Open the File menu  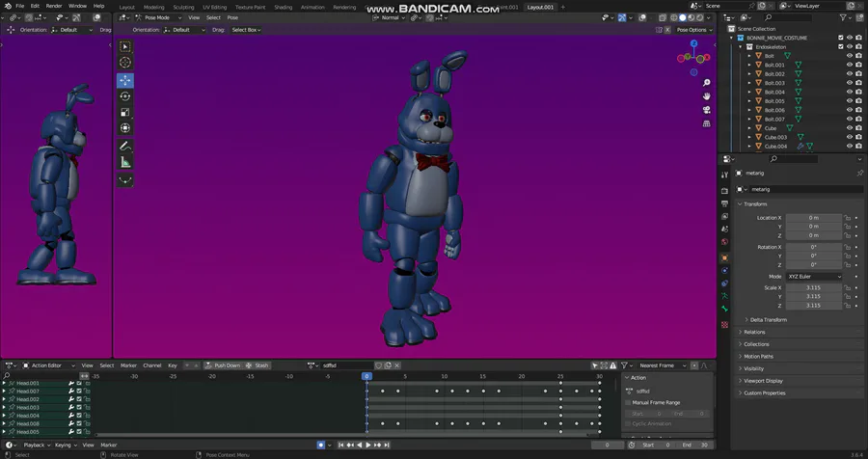(x=20, y=6)
